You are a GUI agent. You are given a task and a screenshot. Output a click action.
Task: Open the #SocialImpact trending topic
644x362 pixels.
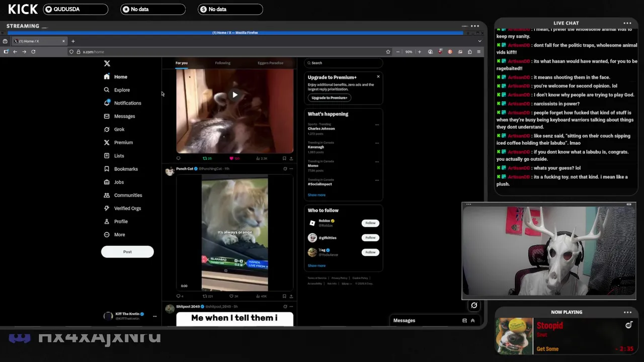click(x=320, y=184)
